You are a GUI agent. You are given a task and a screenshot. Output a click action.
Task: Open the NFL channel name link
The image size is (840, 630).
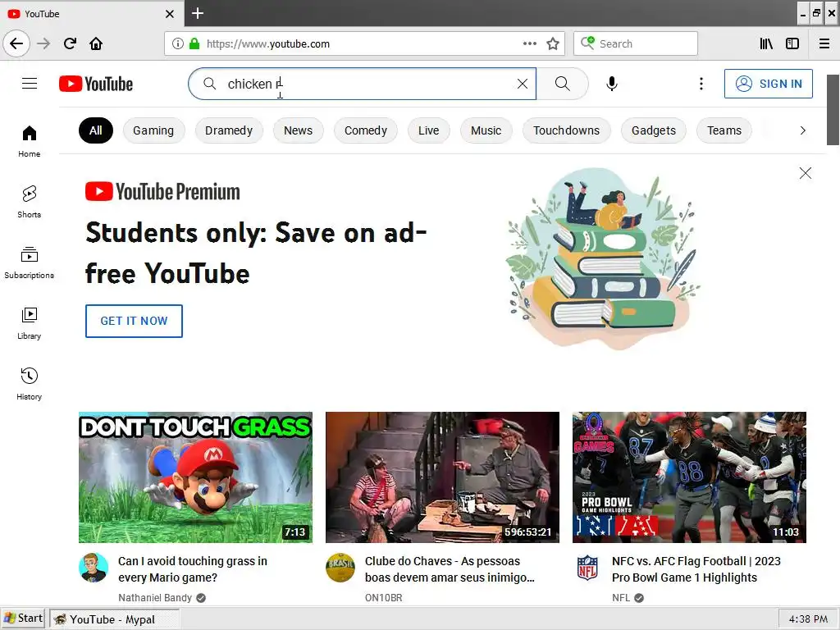coord(621,598)
